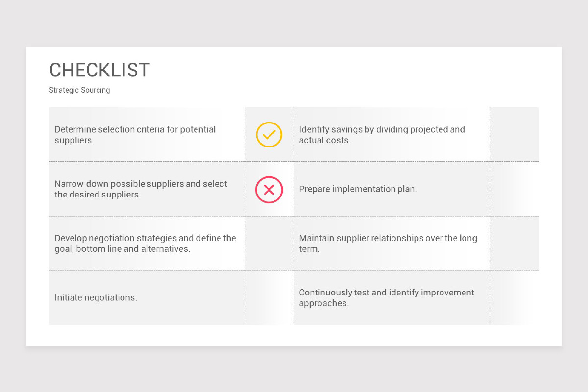Select the CHECKLIST title text
Screen dimensions: 588x392
pos(99,70)
